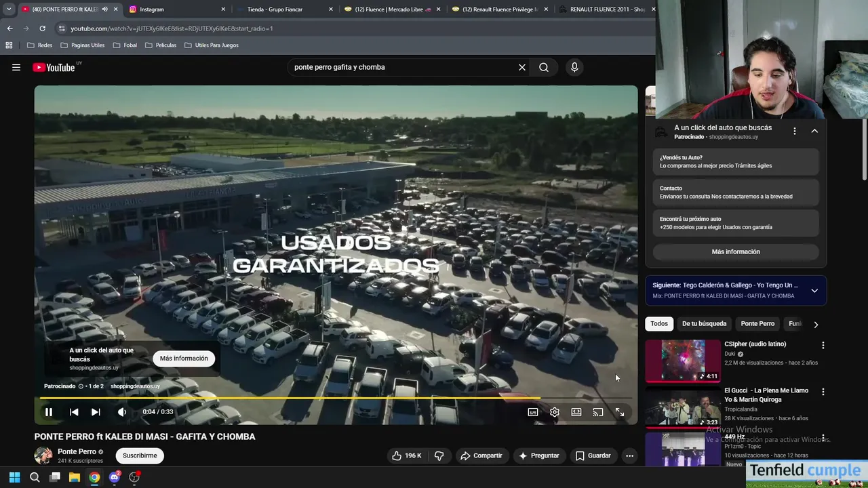Focus the browser address bar
Screen dimensions: 868x488
(x=353, y=28)
